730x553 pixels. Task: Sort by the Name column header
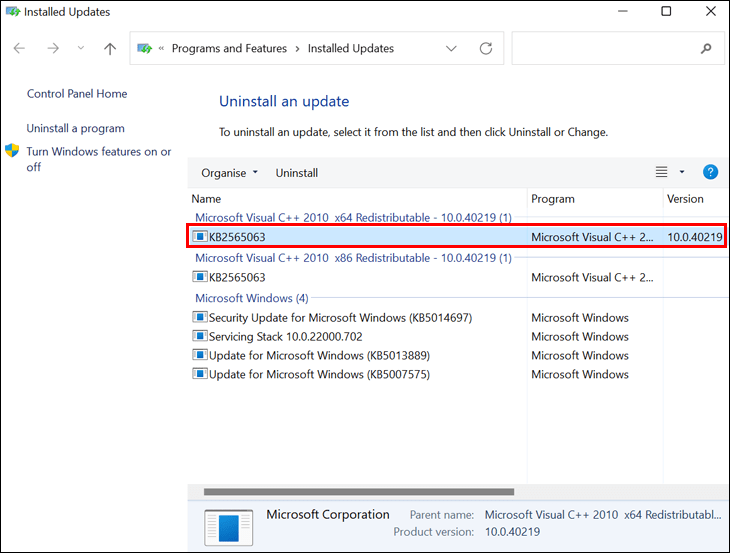point(206,199)
